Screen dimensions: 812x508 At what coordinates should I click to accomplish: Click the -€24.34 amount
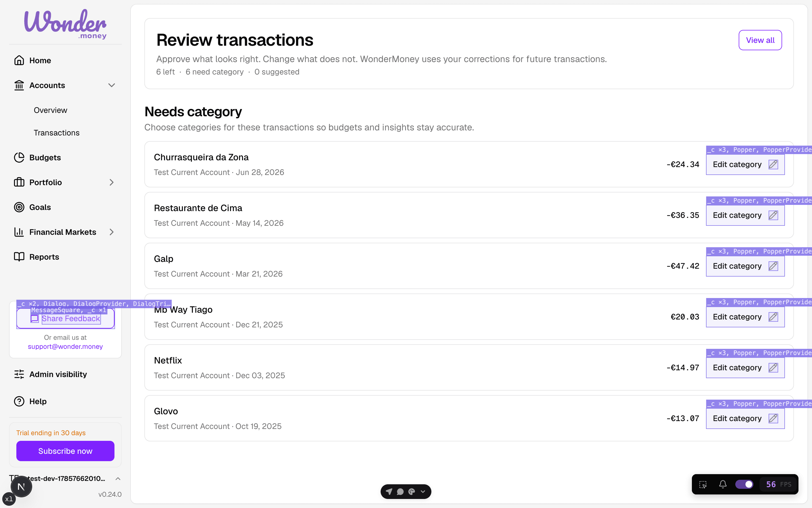pyautogui.click(x=683, y=165)
